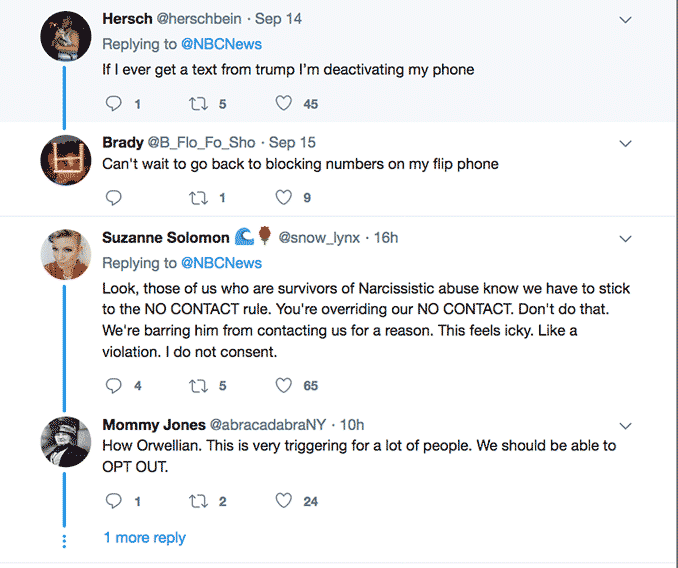Viewport: 678px width, 568px height.
Task: Open @NBCNews link in Suzanne Solomon's reply
Action: (221, 263)
